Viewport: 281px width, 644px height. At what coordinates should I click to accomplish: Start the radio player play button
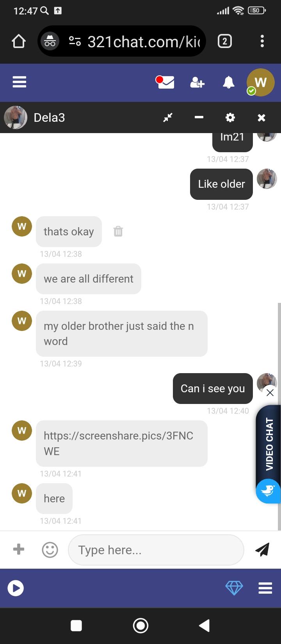pyautogui.click(x=16, y=588)
